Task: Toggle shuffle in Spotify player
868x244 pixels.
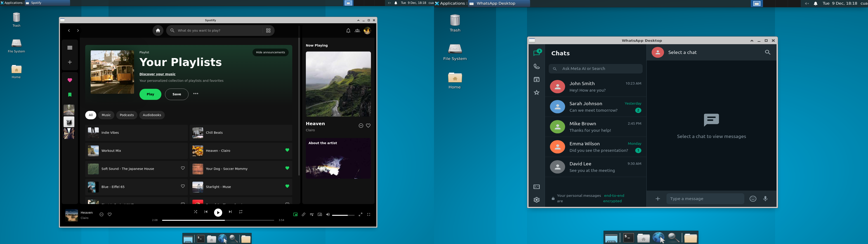Action: [196, 212]
